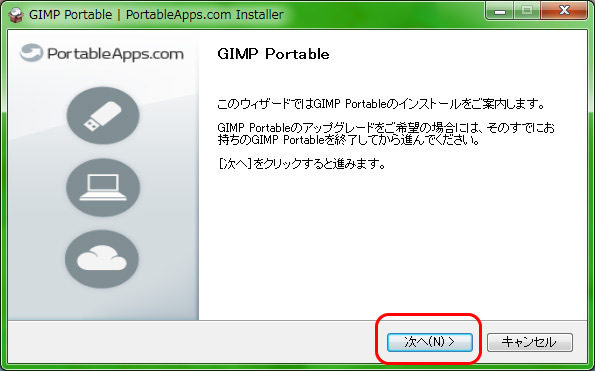The image size is (595, 371).
Task: Click the laptop computer icon
Action: 103,187
